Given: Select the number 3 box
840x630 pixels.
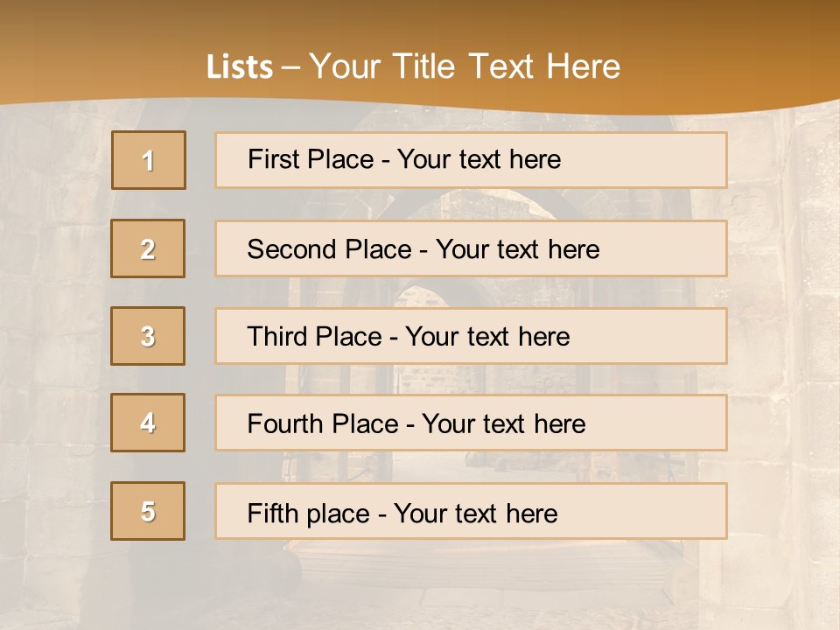Looking at the screenshot, I should click(x=148, y=336).
